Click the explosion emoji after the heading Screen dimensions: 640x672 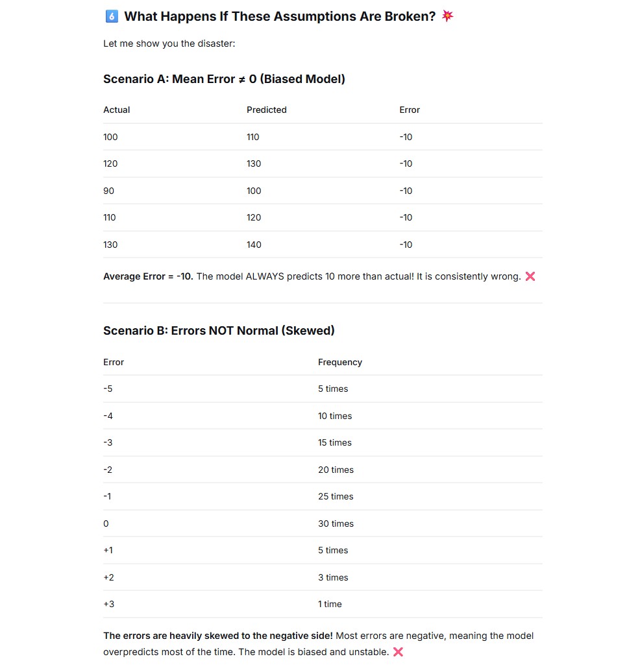(447, 16)
